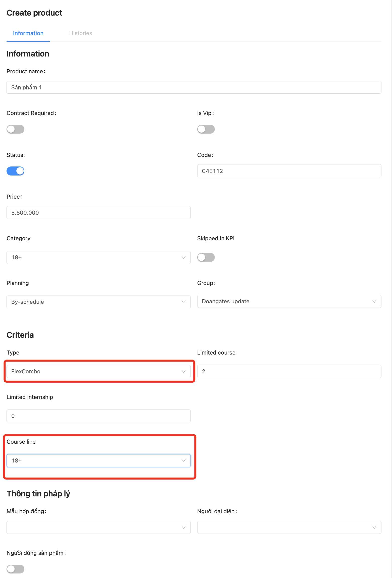
Task: Open the Group Doangates update dropdown
Action: click(x=289, y=301)
